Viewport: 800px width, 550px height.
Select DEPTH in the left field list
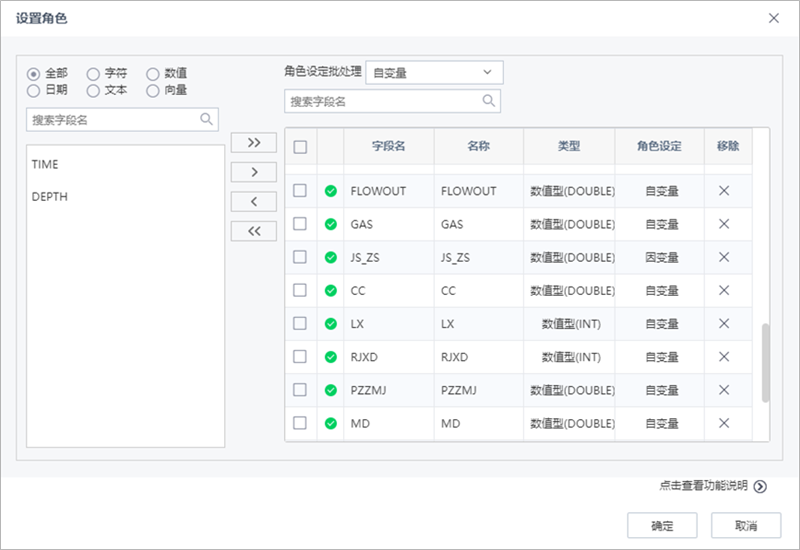pos(49,197)
